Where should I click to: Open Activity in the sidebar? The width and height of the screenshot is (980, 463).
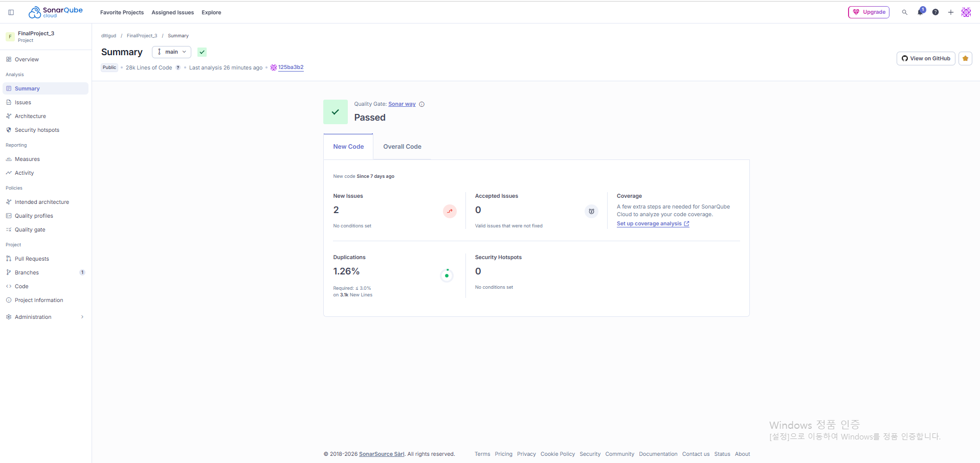[45, 173]
